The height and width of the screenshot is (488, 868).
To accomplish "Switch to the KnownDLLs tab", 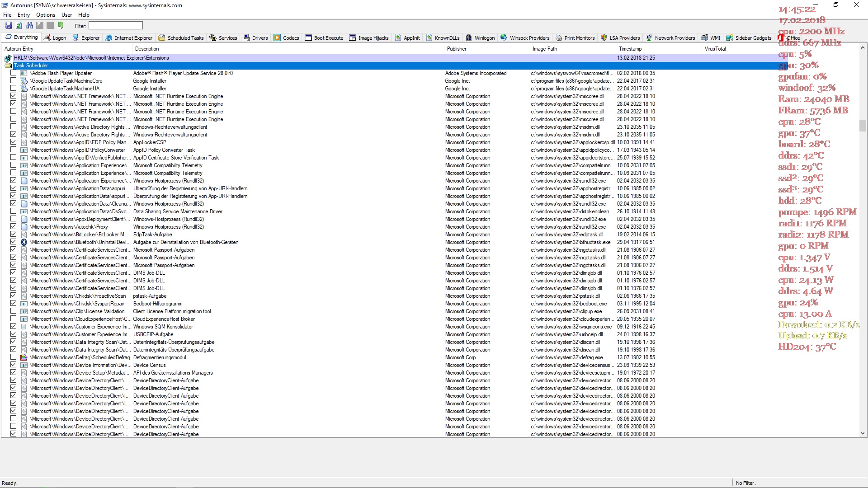I will click(443, 38).
